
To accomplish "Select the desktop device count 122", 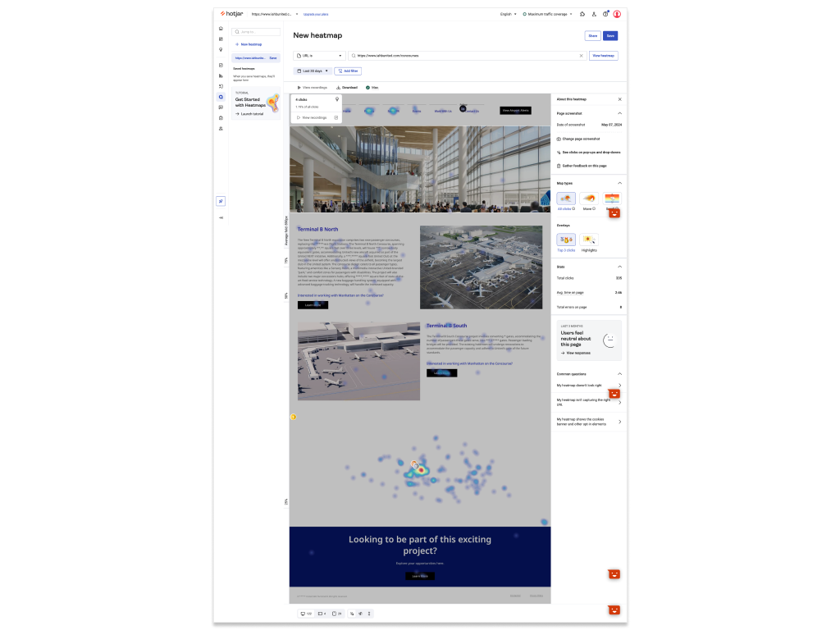I will (x=307, y=614).
